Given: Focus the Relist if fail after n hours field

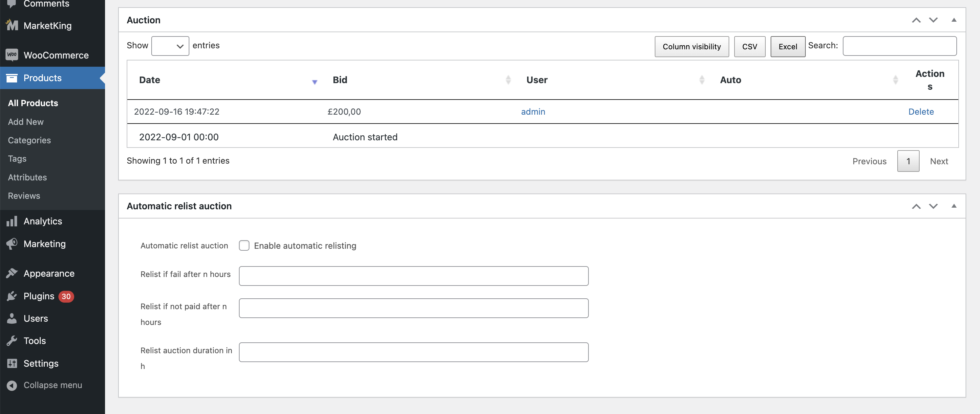Looking at the screenshot, I should 414,276.
